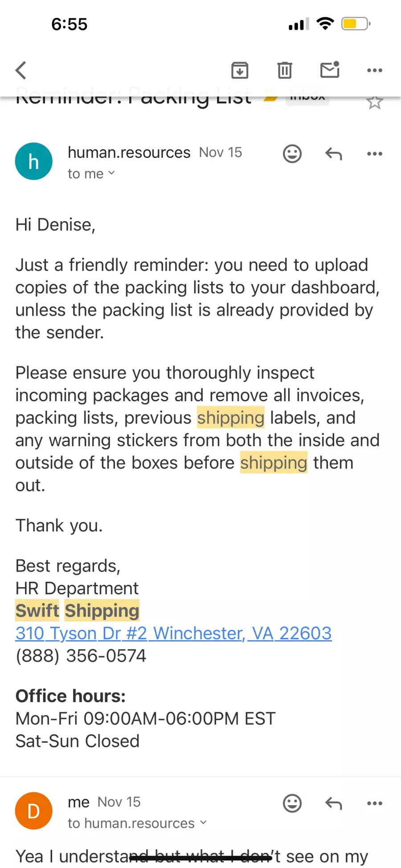Viewport: 401px width, 868px height.
Task: Open more options for human.resources message
Action: click(375, 154)
